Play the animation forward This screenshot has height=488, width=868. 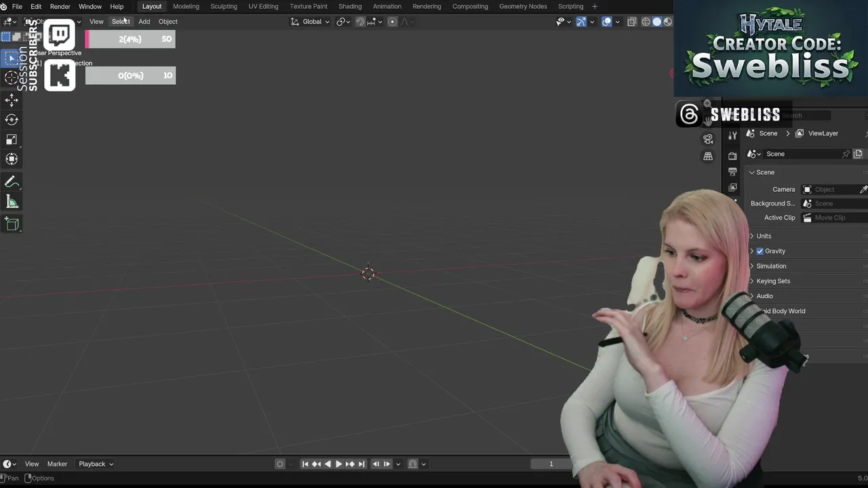click(x=338, y=464)
